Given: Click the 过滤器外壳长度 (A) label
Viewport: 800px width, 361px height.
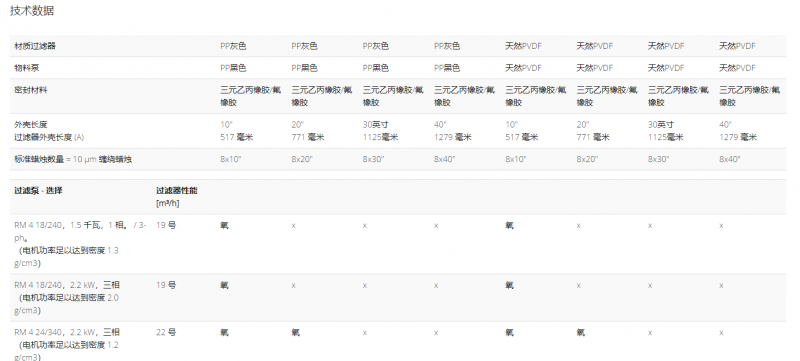Looking at the screenshot, I should pos(49,137).
